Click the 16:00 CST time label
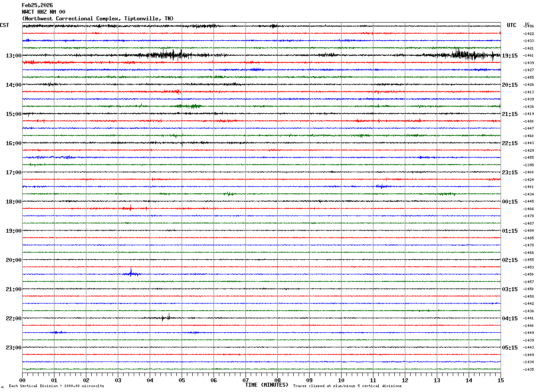 click(x=13, y=143)
